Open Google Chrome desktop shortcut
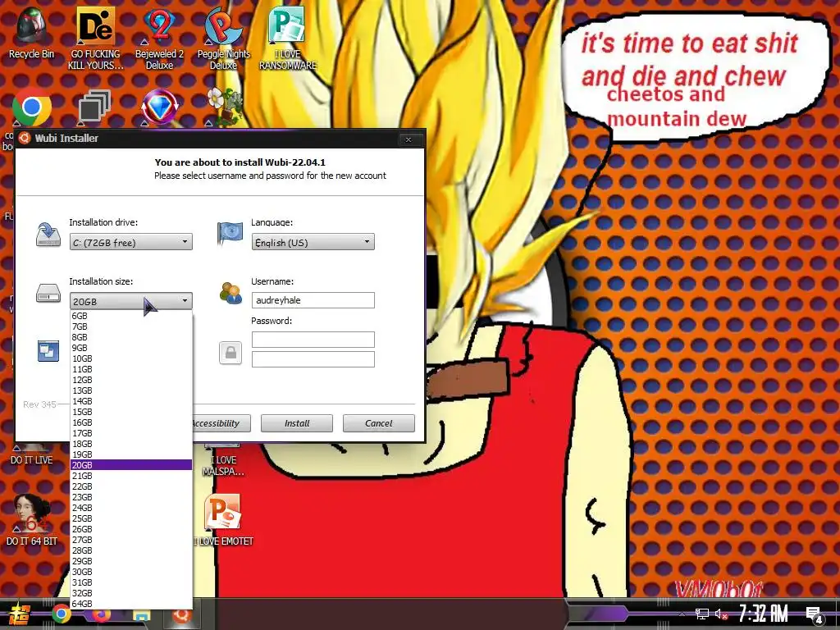 (x=32, y=107)
